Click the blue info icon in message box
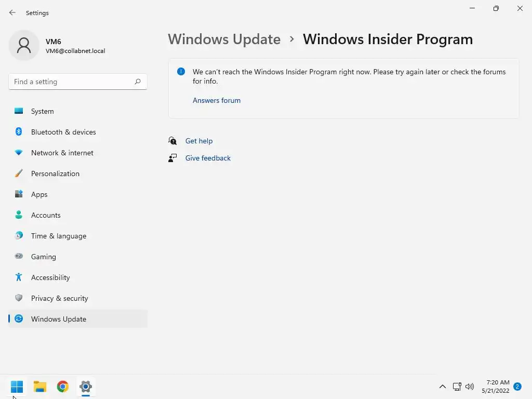 click(x=181, y=72)
